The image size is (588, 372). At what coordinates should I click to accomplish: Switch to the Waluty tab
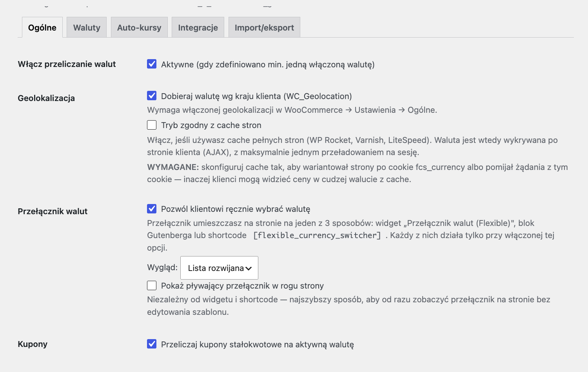point(87,27)
